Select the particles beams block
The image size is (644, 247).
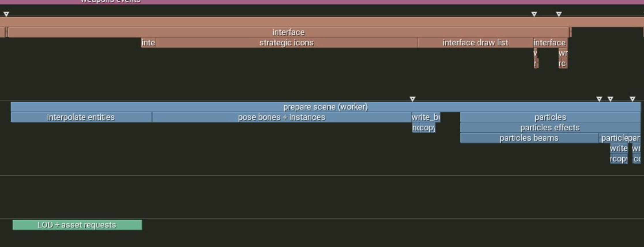click(529, 138)
